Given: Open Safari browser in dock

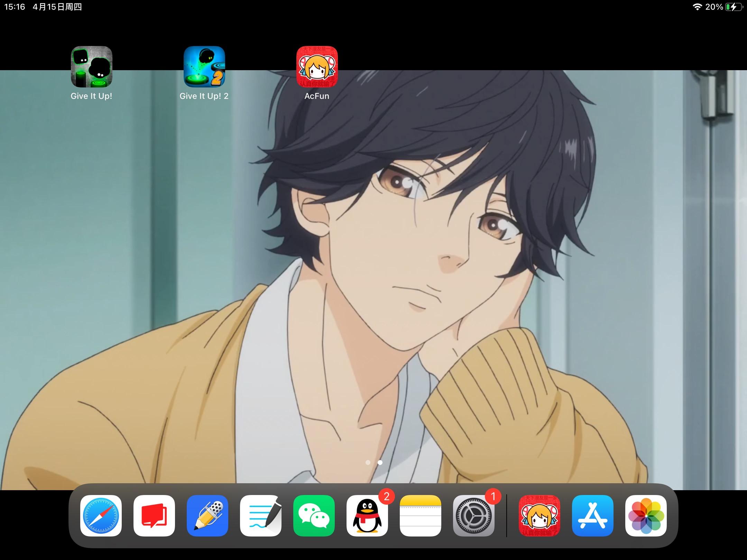Looking at the screenshot, I should point(101,516).
